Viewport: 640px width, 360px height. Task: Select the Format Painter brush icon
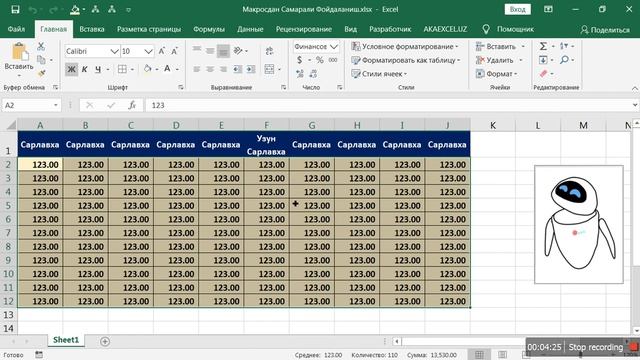[41, 73]
